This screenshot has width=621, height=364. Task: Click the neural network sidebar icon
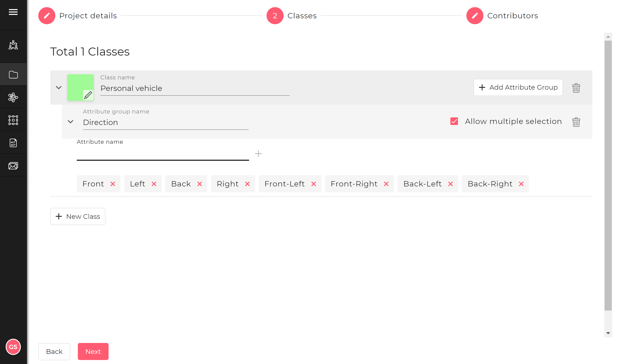(13, 97)
